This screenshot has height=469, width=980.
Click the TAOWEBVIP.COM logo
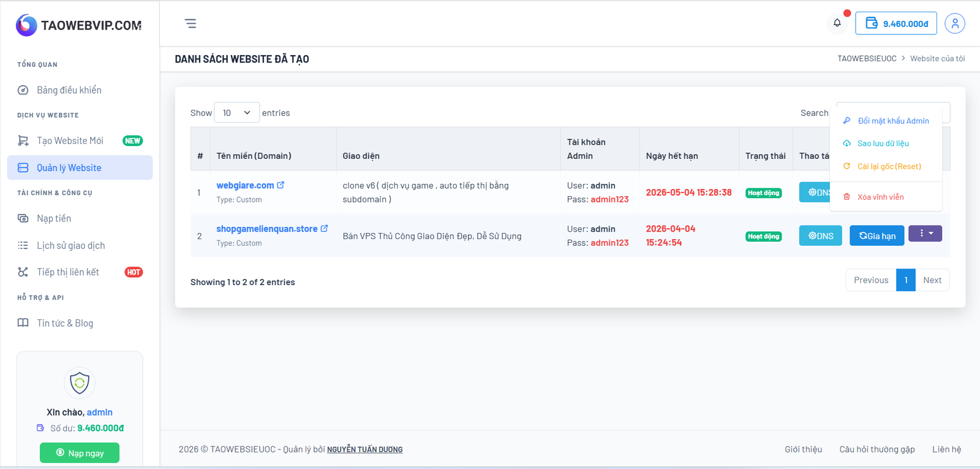click(79, 25)
